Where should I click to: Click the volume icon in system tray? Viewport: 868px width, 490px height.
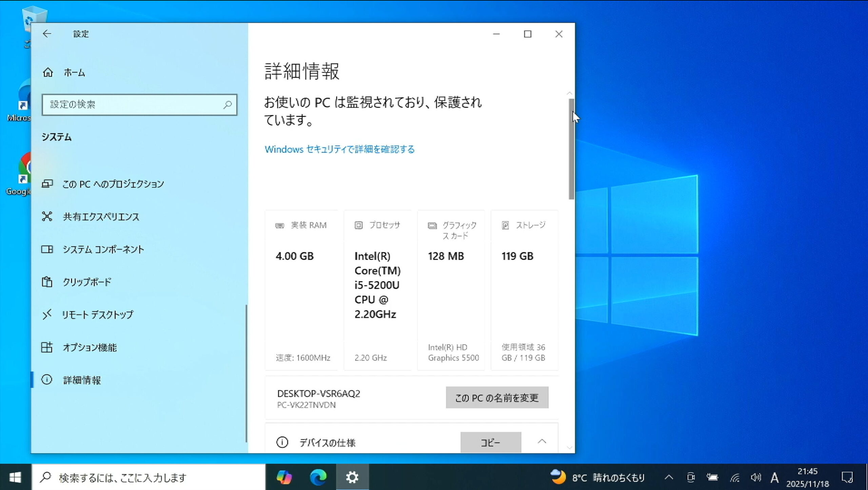point(756,477)
